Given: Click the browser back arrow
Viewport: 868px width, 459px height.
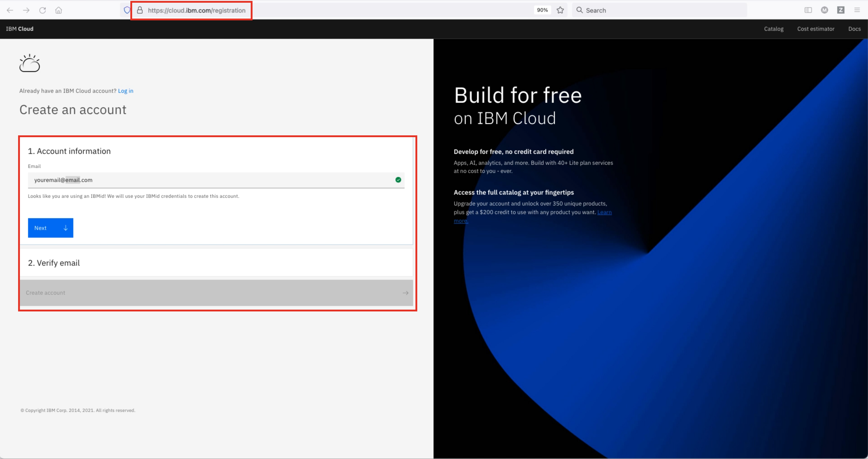Looking at the screenshot, I should pyautogui.click(x=10, y=10).
